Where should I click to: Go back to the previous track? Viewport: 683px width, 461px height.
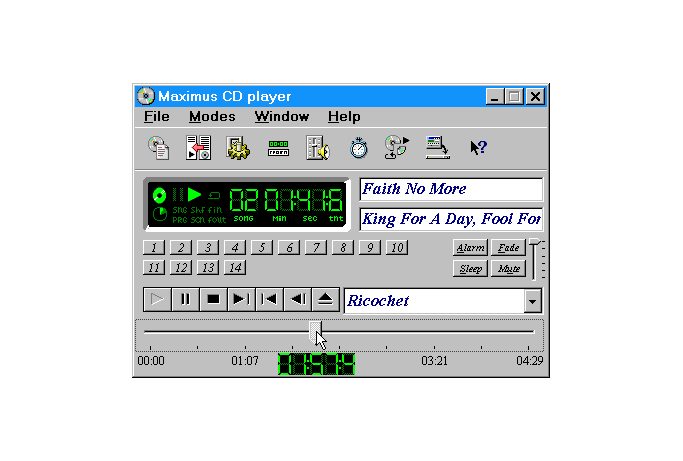tap(269, 299)
